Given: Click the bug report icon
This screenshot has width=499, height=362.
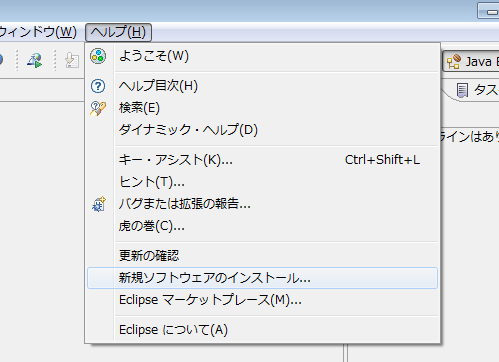Looking at the screenshot, I should click(x=99, y=204).
